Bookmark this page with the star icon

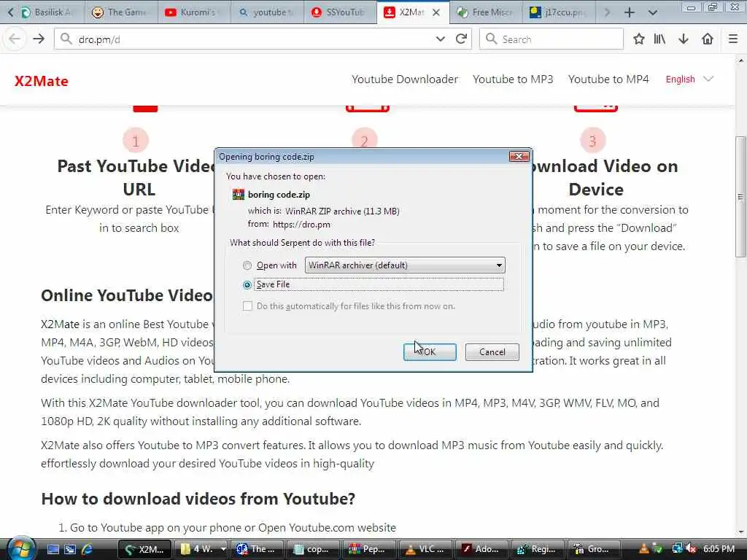coord(639,39)
